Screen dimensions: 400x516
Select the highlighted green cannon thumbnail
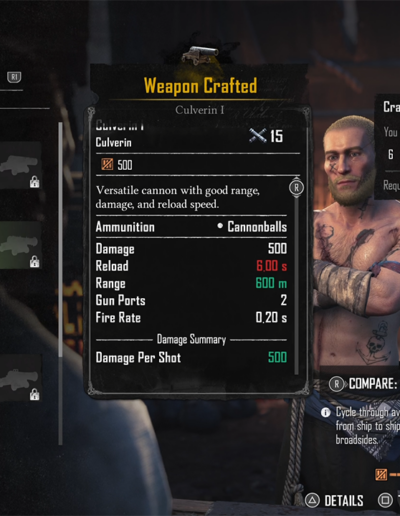20,245
